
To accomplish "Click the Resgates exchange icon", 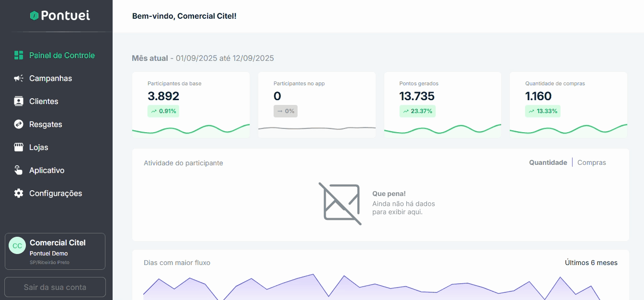I will [x=19, y=124].
